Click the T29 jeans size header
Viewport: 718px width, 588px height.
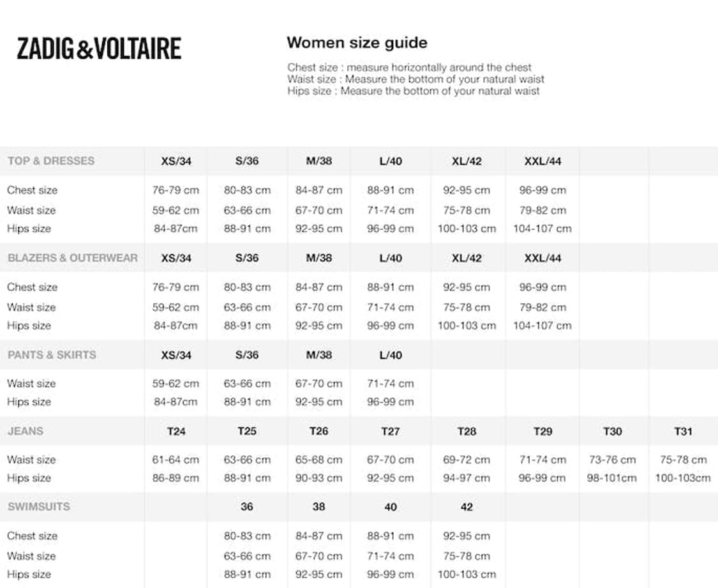click(x=542, y=432)
